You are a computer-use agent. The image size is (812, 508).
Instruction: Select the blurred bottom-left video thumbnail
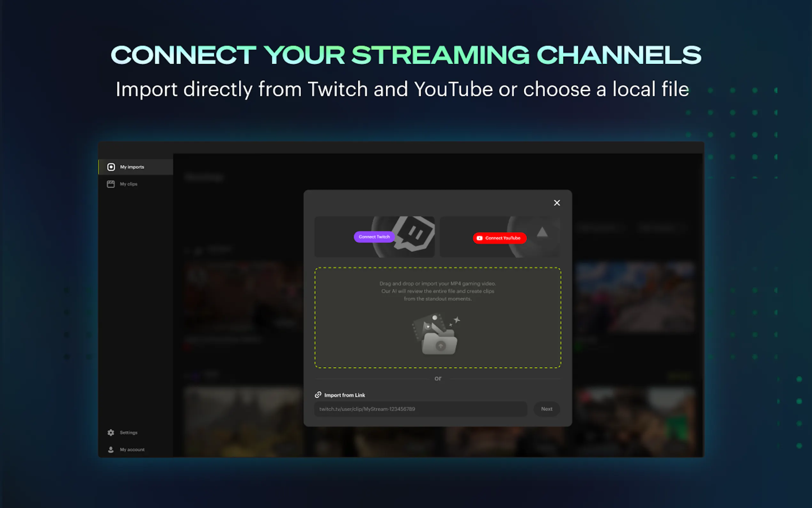(x=244, y=422)
